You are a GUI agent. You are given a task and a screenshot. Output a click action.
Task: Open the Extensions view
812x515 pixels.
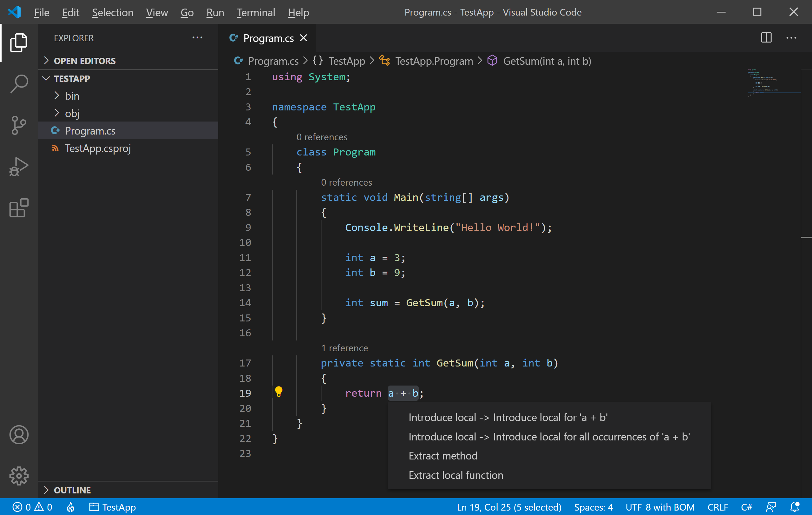[19, 208]
